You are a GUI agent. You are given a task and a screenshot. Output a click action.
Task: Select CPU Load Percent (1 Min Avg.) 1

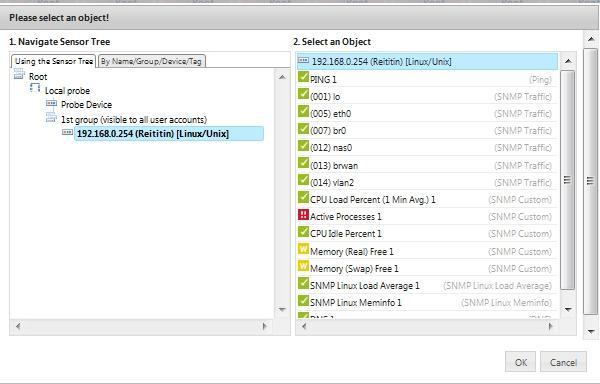pos(427,200)
